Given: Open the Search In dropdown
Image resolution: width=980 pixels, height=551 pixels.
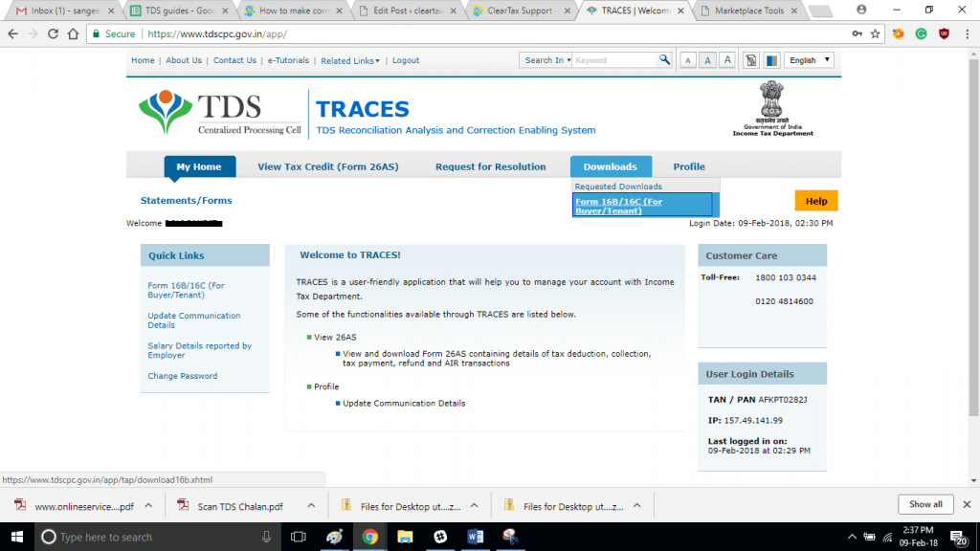Looking at the screenshot, I should pyautogui.click(x=545, y=60).
